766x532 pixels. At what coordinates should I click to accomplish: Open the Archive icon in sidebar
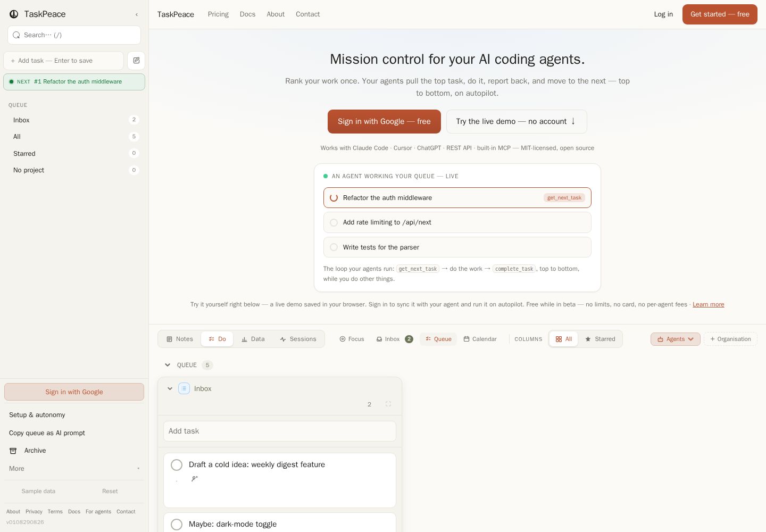click(x=13, y=451)
